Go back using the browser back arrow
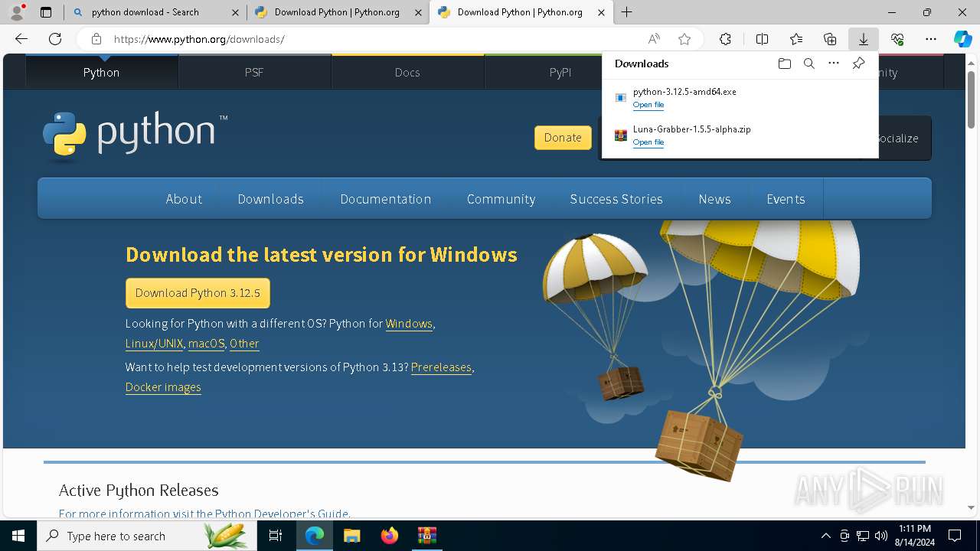980x551 pixels. pos(21,39)
